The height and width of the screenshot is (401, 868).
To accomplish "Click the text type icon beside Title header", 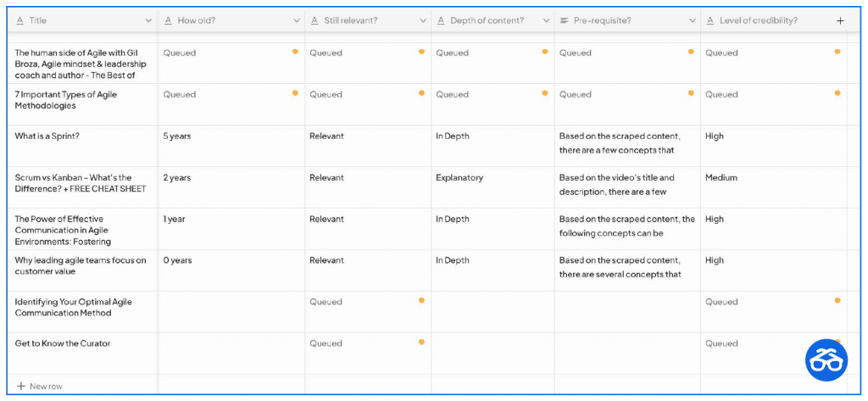I will pyautogui.click(x=19, y=20).
